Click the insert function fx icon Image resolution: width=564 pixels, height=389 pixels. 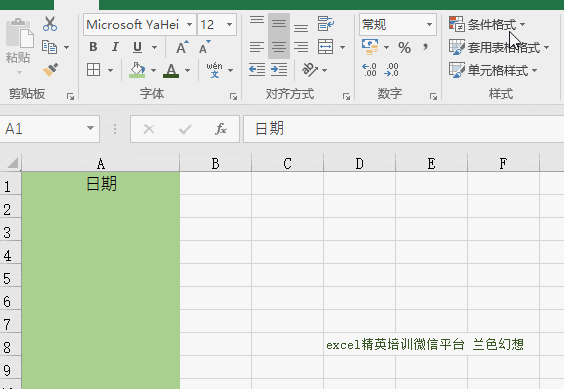click(x=220, y=129)
